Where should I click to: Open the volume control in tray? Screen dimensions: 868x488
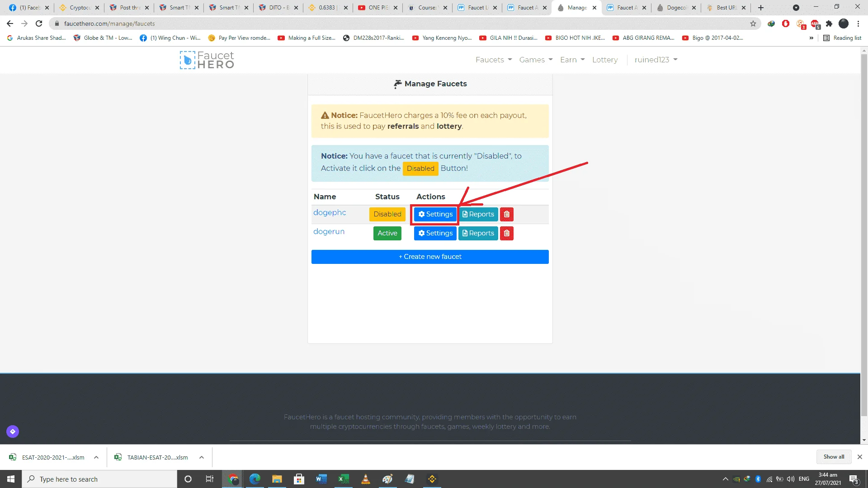[790, 479]
